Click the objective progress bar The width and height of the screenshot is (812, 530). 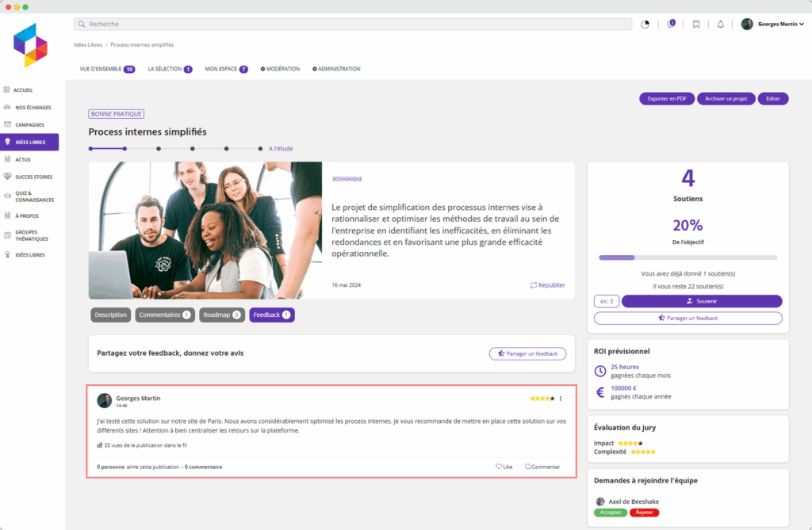(x=688, y=257)
